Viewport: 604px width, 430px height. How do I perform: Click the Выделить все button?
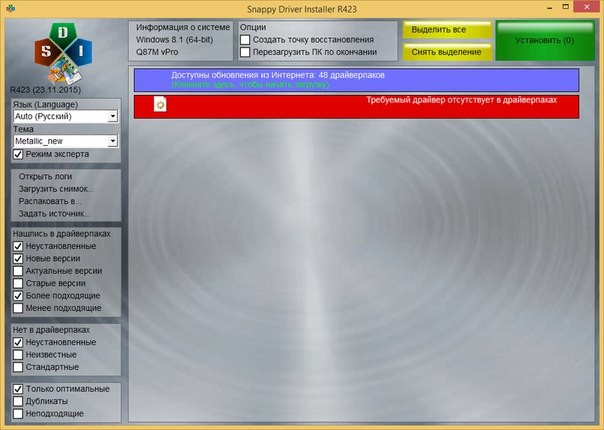448,30
